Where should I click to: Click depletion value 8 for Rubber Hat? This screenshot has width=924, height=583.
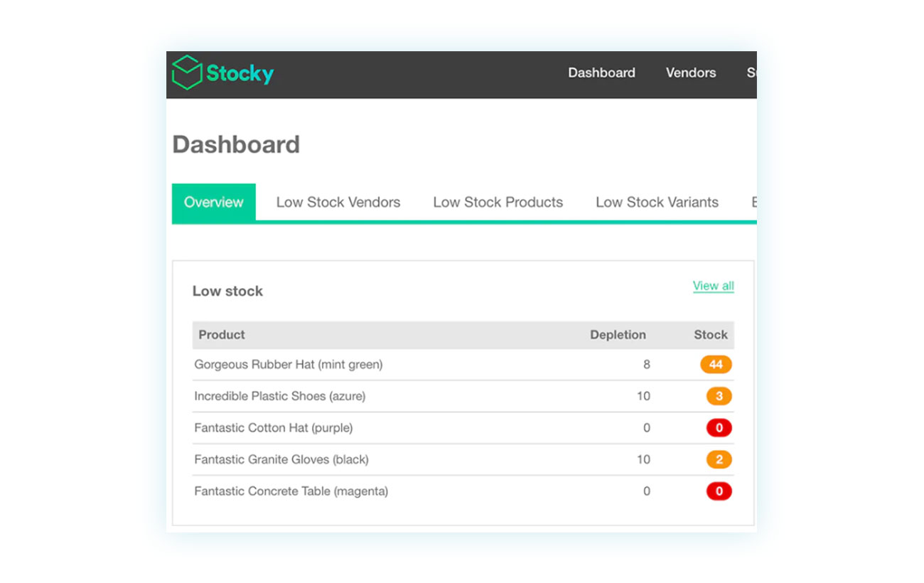[x=647, y=365]
